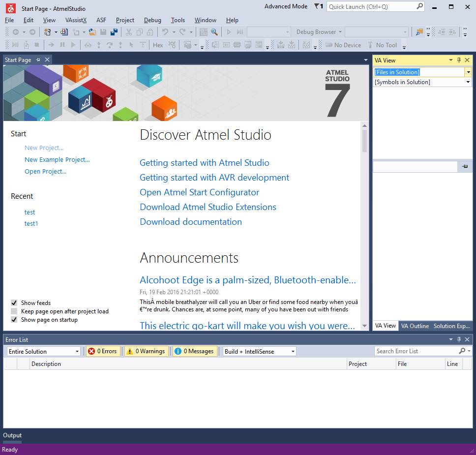Open a project using the Open File icon
The image size is (476, 455).
(92, 31)
